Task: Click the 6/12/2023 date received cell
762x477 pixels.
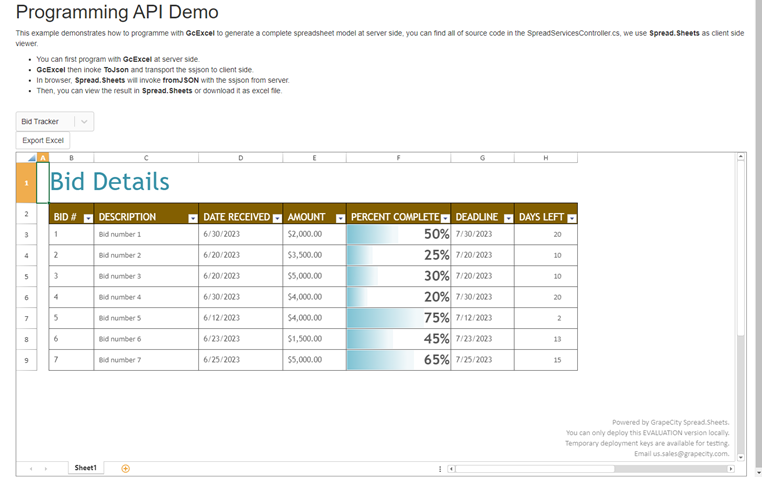Action: pos(241,318)
